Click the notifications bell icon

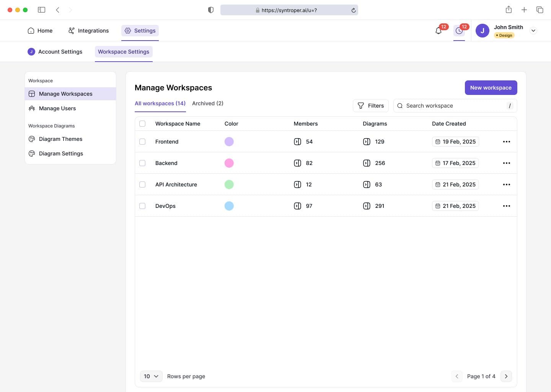point(439,31)
